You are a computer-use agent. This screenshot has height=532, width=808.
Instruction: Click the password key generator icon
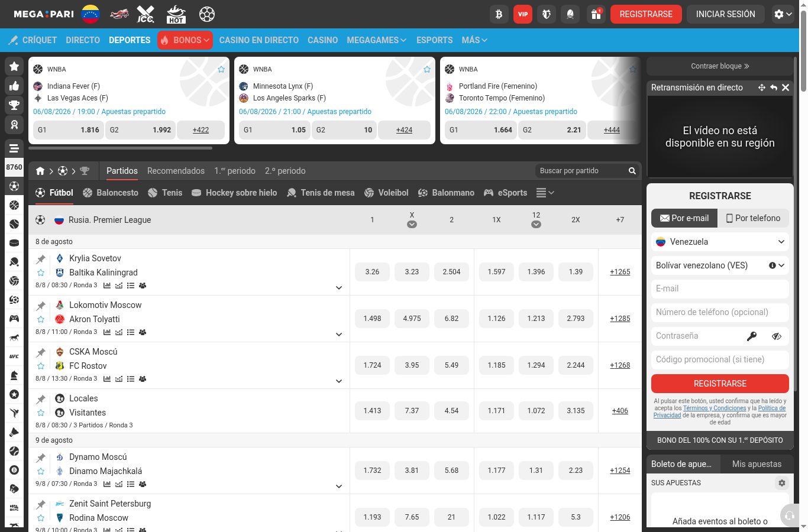point(752,336)
